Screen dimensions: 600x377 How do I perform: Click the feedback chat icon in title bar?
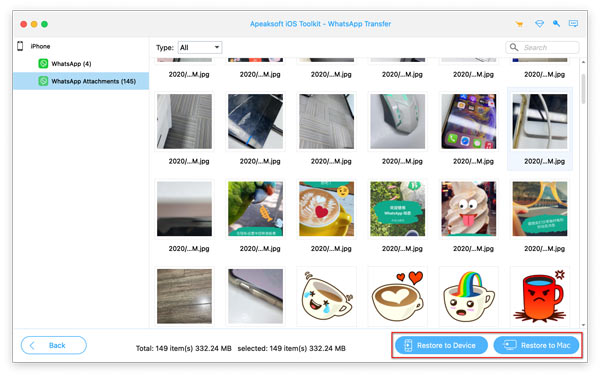(573, 24)
